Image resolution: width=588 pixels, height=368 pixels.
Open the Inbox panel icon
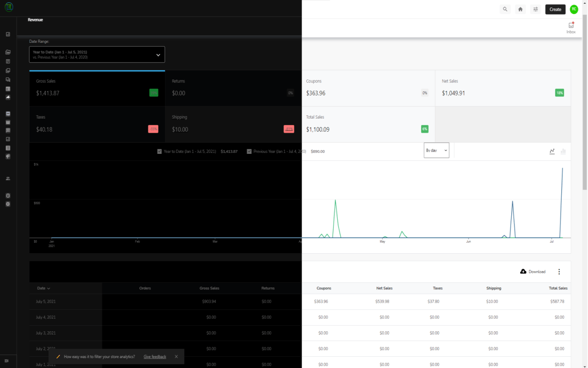click(x=571, y=28)
